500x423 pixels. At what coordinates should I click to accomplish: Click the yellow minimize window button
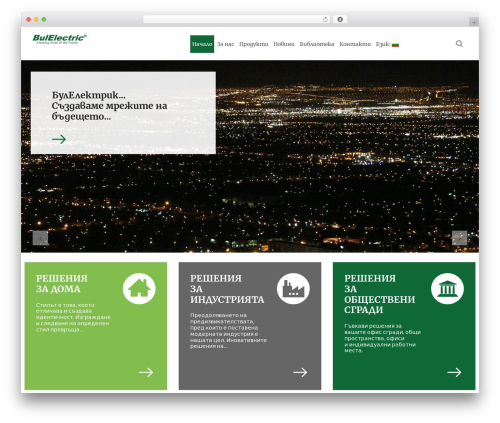click(x=36, y=19)
